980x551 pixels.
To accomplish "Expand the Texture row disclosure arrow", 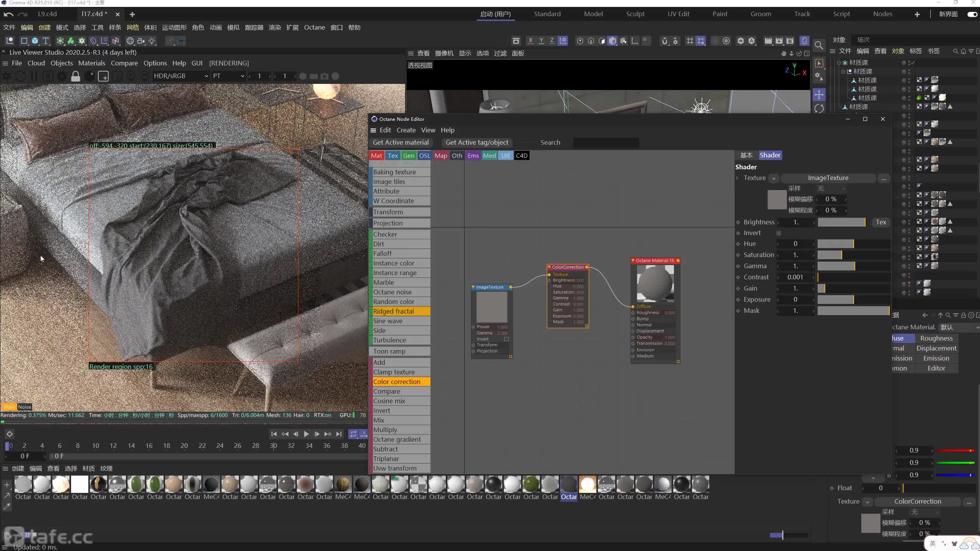I will 737,178.
